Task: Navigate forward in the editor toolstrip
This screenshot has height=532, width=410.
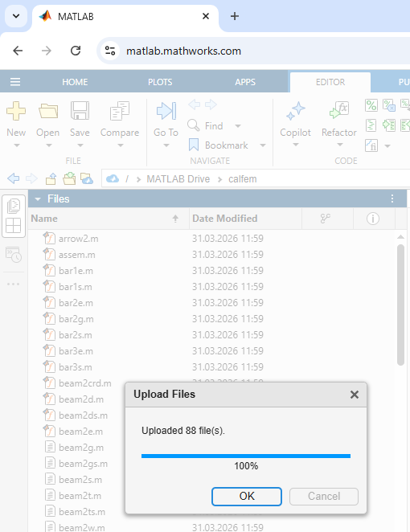Action: coord(211,104)
